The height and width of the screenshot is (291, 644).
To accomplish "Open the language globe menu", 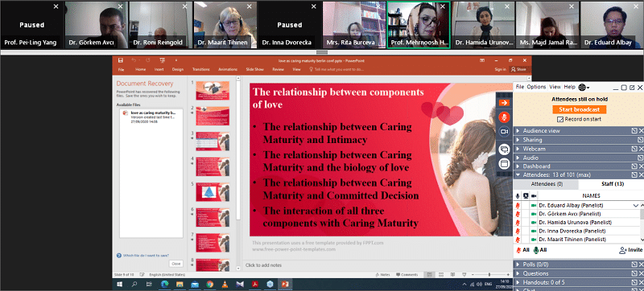I will click(584, 88).
